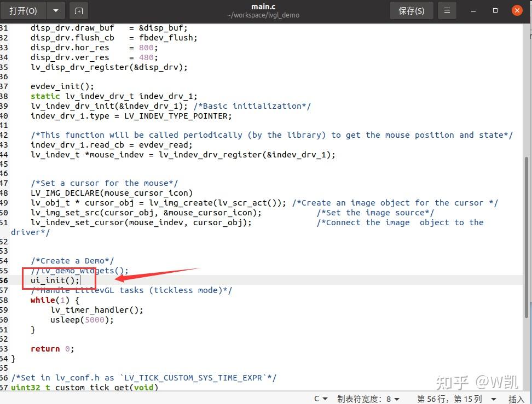This screenshot has width=532, height=404.
Task: Click the ~/workspace/lvgl_demo path subtitle
Action: [263, 15]
